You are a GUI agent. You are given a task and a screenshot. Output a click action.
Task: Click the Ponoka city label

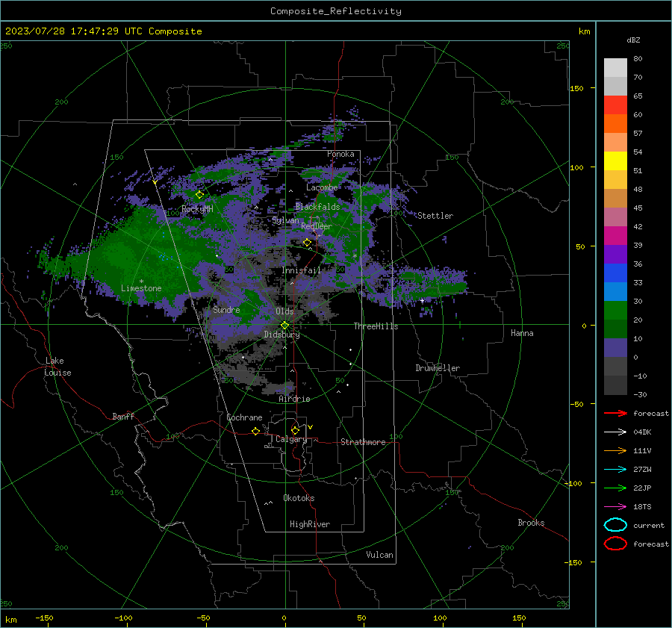(340, 154)
